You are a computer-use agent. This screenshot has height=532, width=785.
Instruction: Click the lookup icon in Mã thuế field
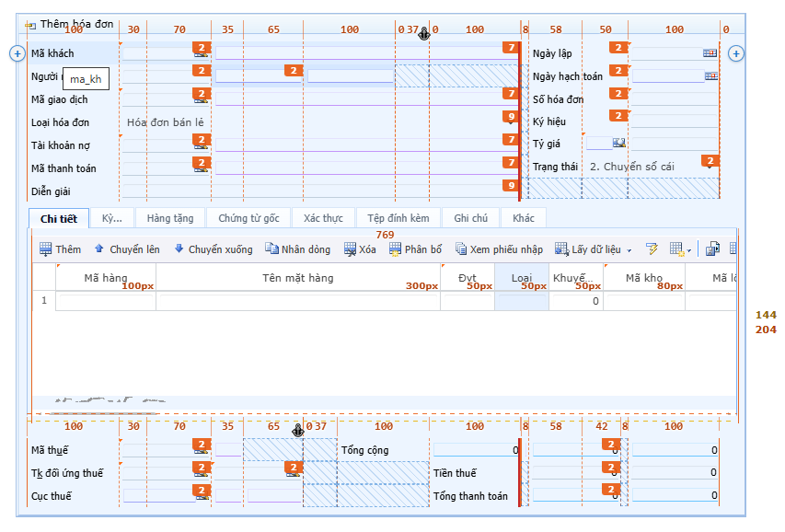[x=202, y=451]
